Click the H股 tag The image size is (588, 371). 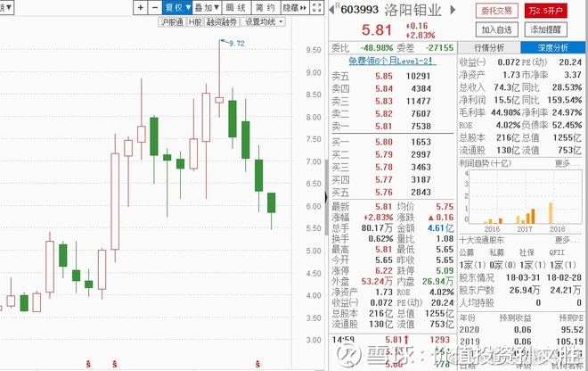195,22
